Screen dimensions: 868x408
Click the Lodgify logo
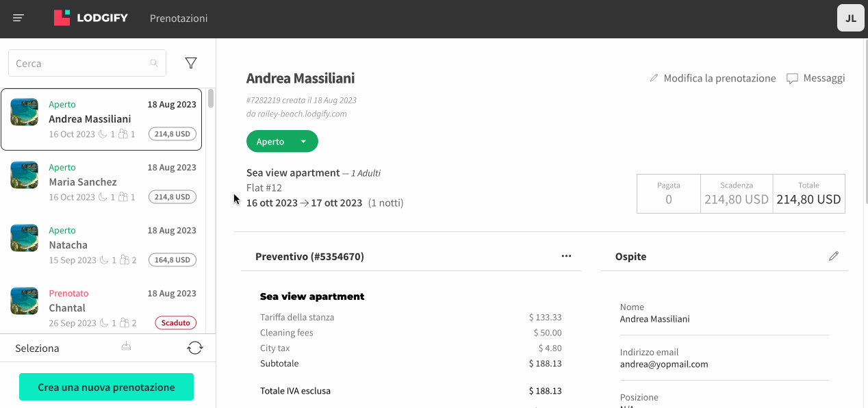pos(91,18)
